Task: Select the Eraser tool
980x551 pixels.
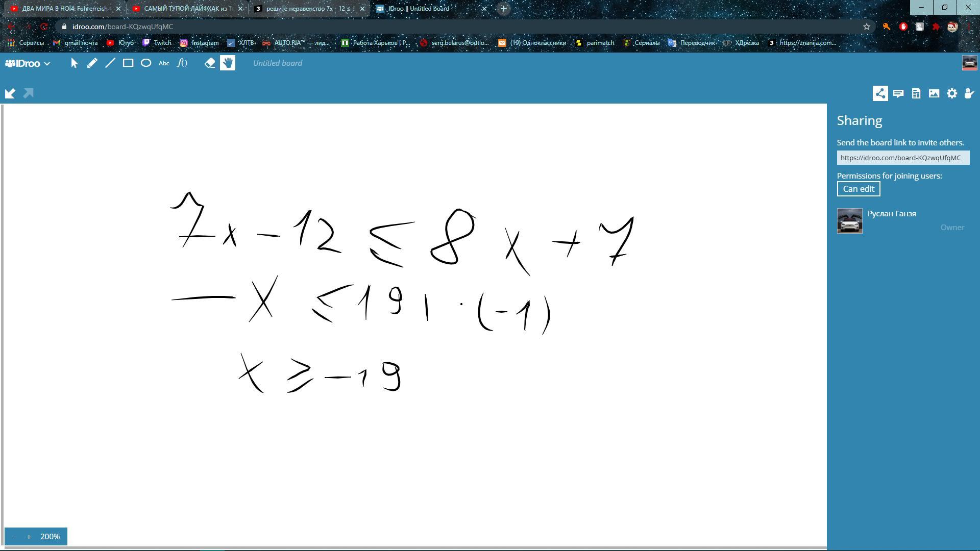Action: coord(210,63)
